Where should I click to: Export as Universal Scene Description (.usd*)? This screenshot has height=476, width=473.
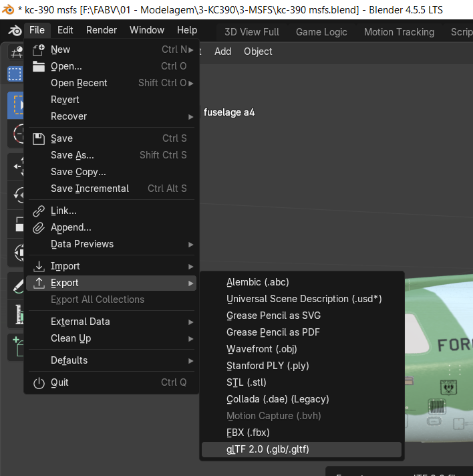(x=301, y=299)
